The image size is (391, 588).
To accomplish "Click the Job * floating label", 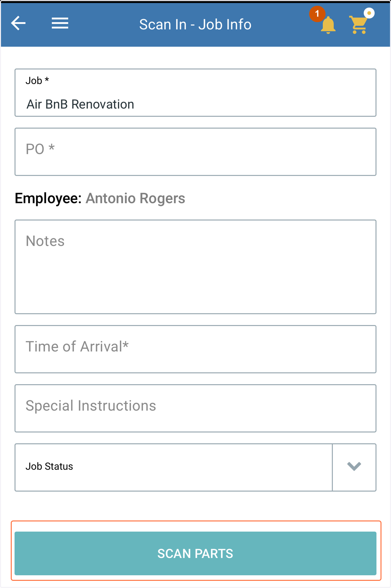I will 37,81.
